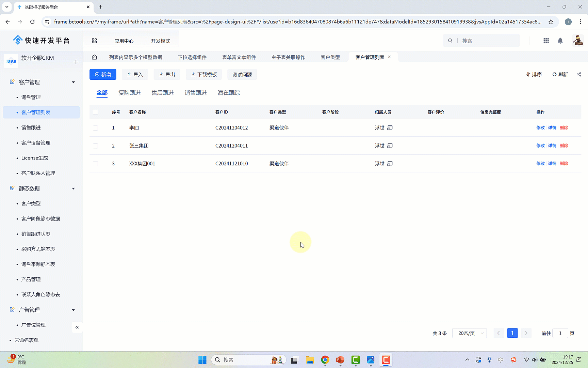Collapse the 广告管理 menu group
Viewport: 588px width, 368px height.
73,310
